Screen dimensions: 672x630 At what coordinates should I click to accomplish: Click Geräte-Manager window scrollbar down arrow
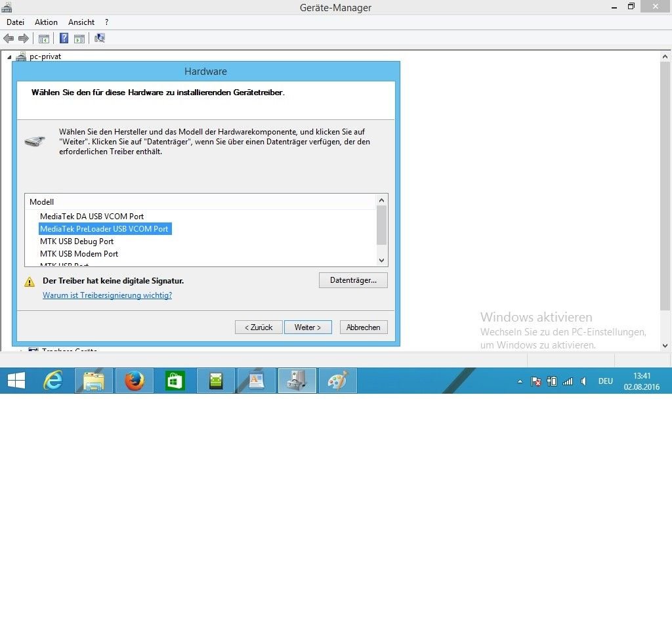[x=665, y=345]
